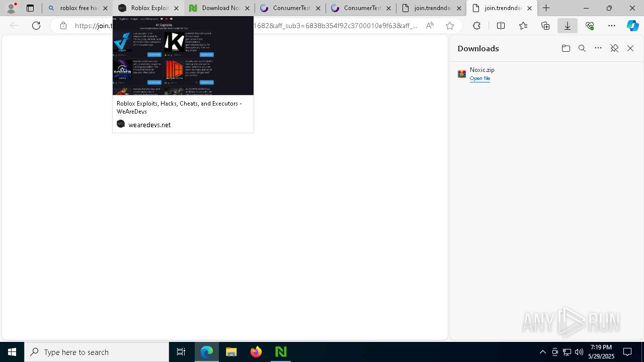The height and width of the screenshot is (362, 644).
Task: Show hidden system tray icons
Action: tap(542, 352)
